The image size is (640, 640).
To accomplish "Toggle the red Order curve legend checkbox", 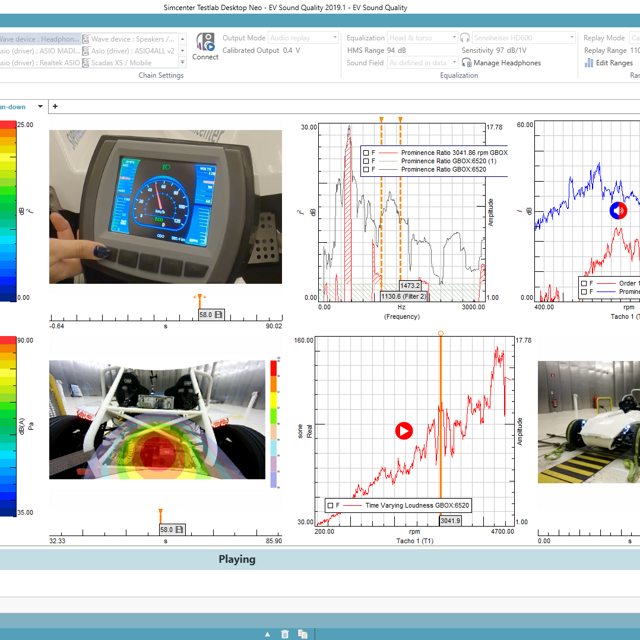I will (584, 283).
